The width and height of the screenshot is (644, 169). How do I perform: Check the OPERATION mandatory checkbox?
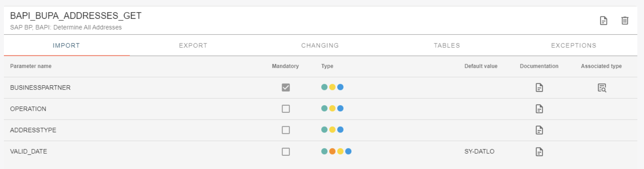[286, 109]
